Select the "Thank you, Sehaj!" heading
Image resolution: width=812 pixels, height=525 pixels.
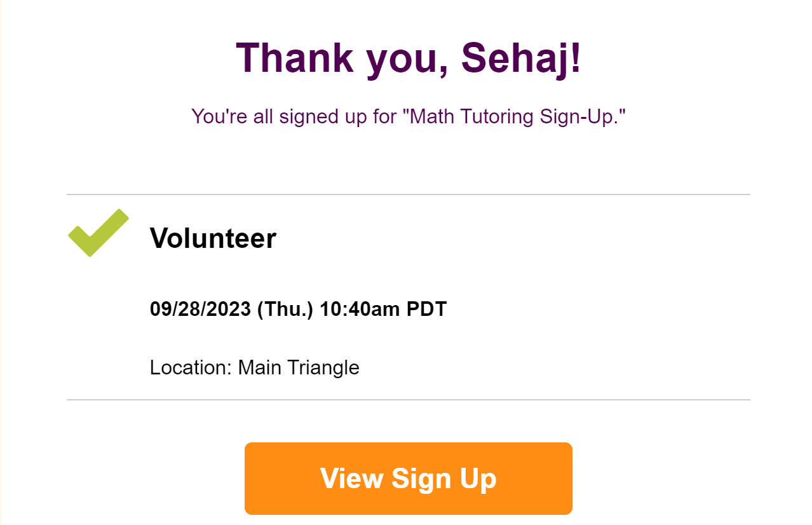coord(408,58)
